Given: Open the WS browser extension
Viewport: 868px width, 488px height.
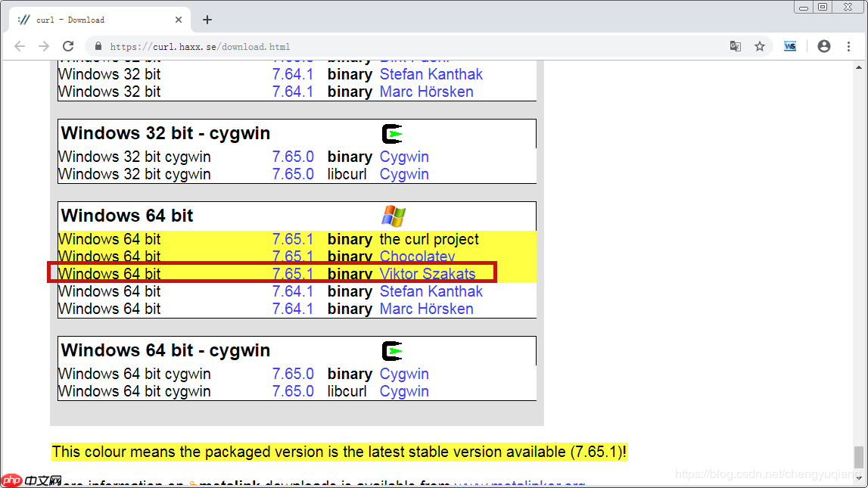Looking at the screenshot, I should (790, 46).
